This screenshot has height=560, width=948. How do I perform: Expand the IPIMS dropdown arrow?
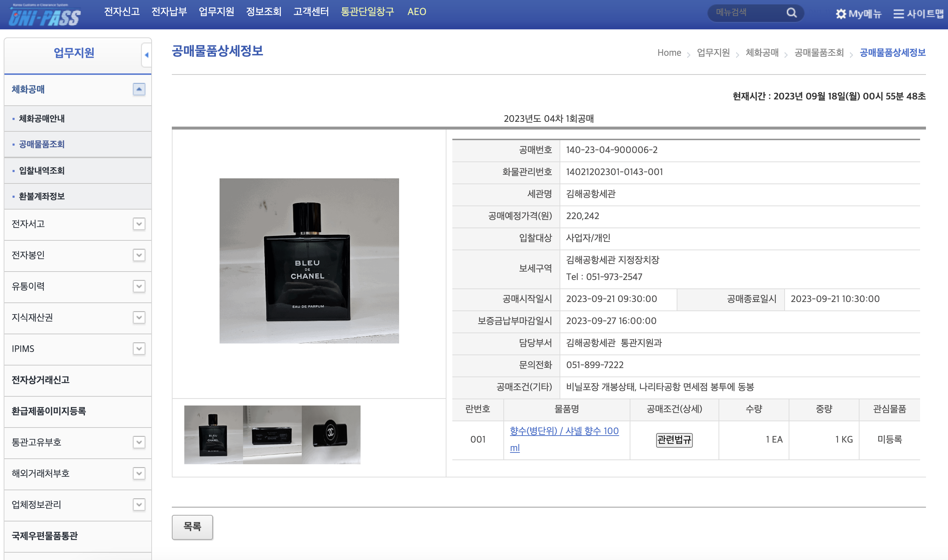[139, 349]
